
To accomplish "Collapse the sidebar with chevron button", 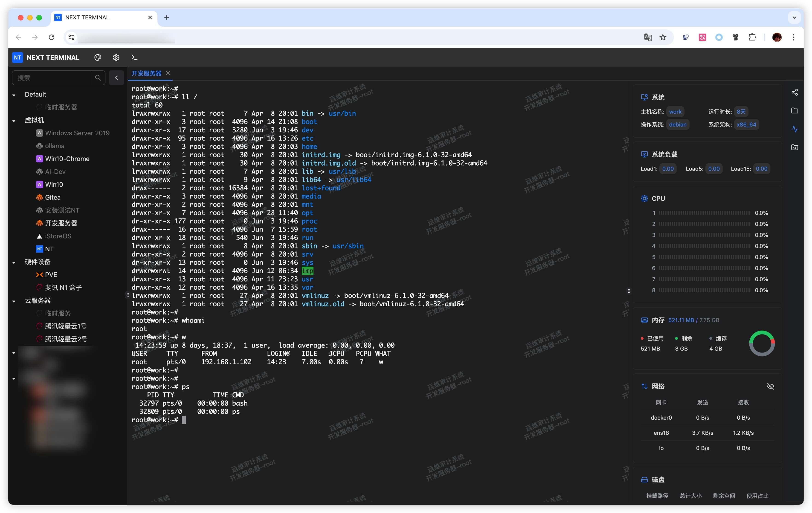I will [116, 78].
